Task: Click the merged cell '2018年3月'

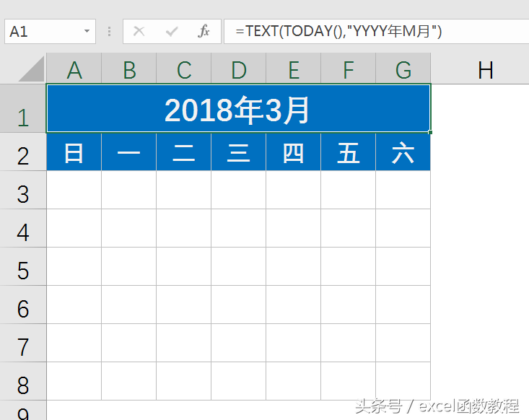Action: point(238,108)
